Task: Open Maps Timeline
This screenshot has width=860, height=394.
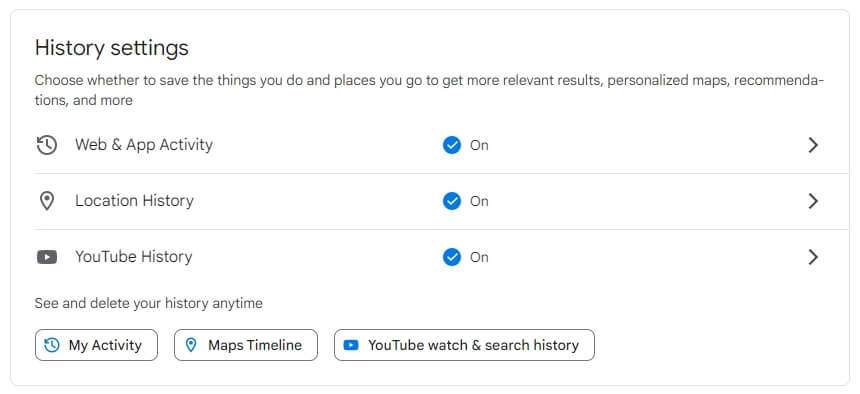Action: [x=246, y=345]
